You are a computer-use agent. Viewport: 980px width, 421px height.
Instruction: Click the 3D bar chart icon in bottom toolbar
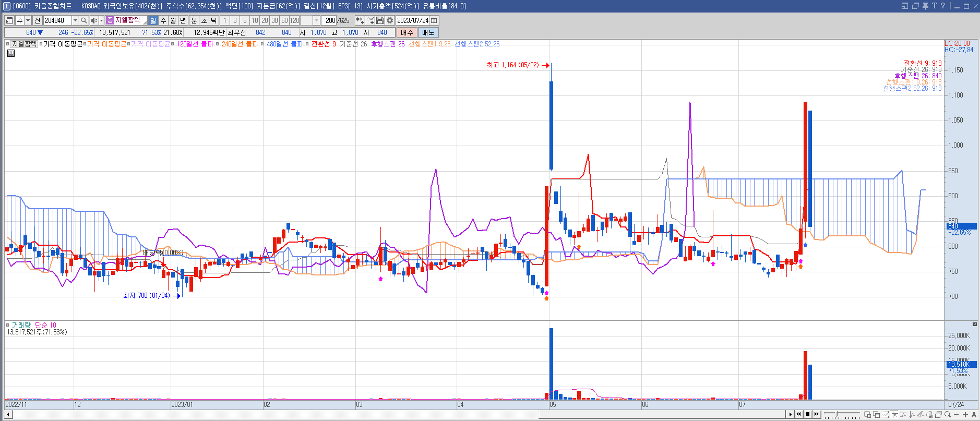pos(929,415)
